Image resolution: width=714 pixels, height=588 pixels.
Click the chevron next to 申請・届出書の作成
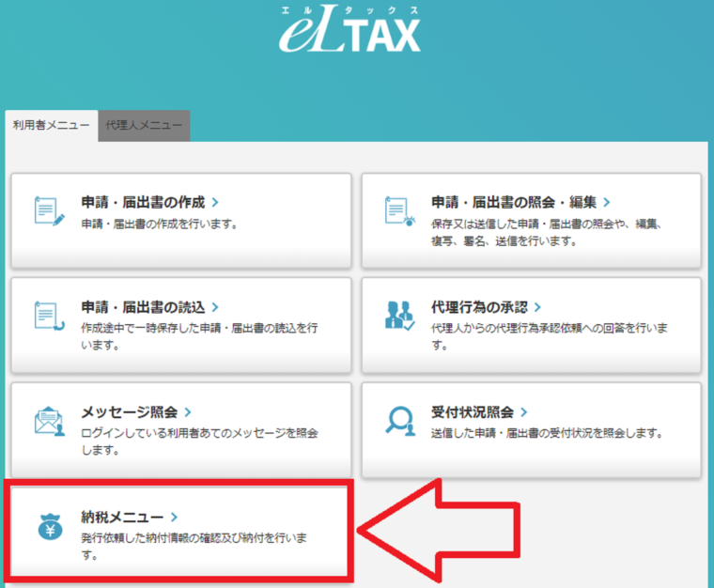(x=215, y=202)
